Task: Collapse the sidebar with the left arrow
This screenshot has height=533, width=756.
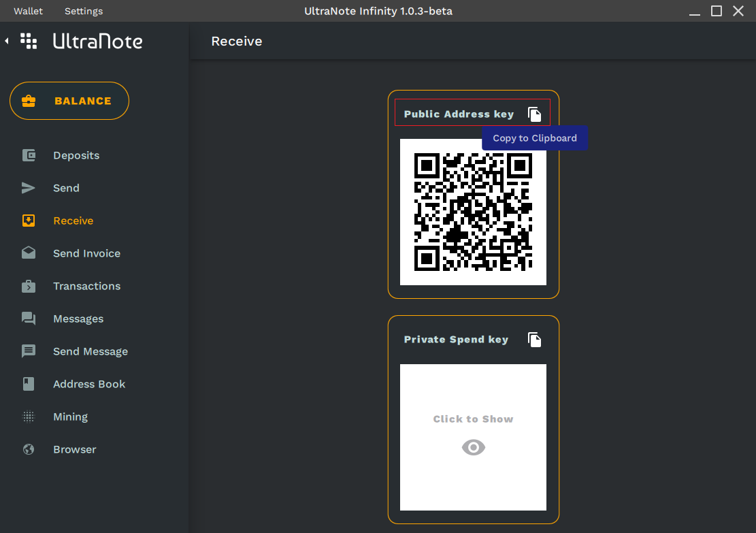Action: (x=7, y=41)
